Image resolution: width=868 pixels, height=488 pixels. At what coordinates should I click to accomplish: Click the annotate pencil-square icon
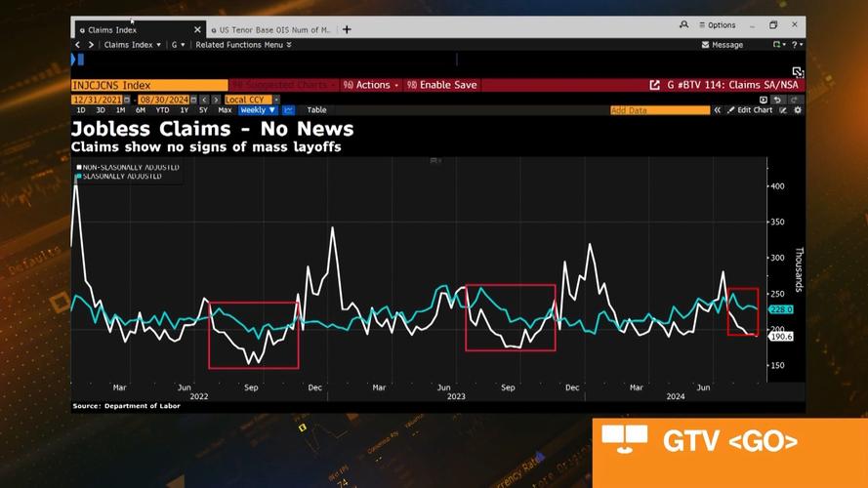pyautogui.click(x=783, y=110)
